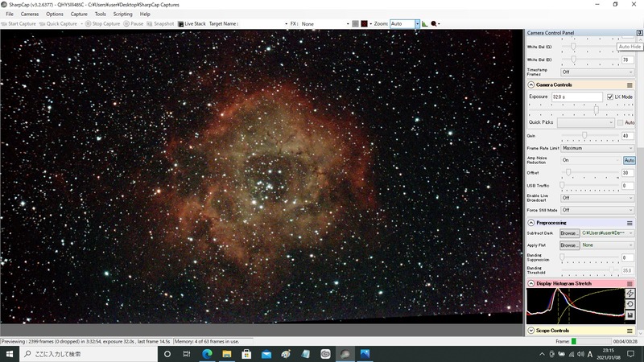Image resolution: width=644 pixels, height=362 pixels.
Task: Click the dark red night-vision icon
Action: coord(365,24)
